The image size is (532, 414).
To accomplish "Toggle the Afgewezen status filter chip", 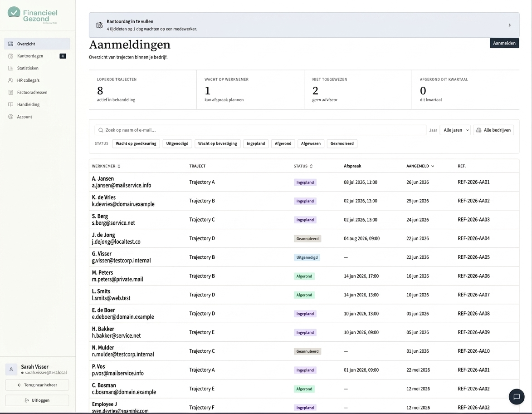I will [311, 143].
